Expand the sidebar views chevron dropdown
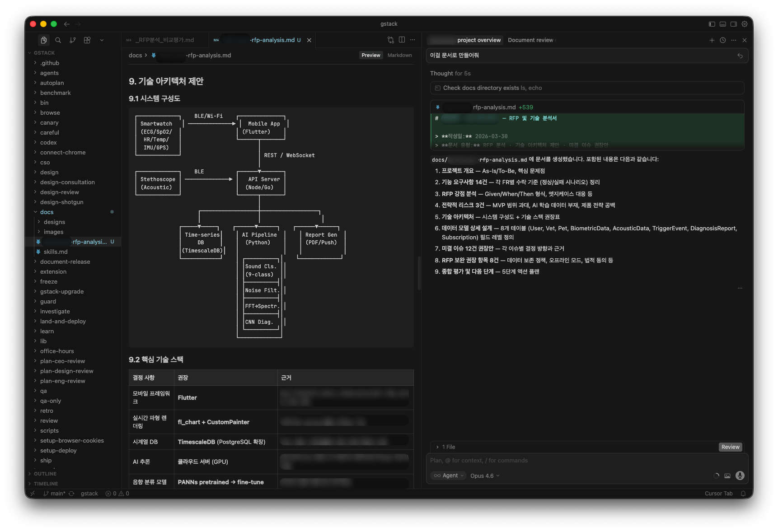This screenshot has width=778, height=532. (x=102, y=40)
